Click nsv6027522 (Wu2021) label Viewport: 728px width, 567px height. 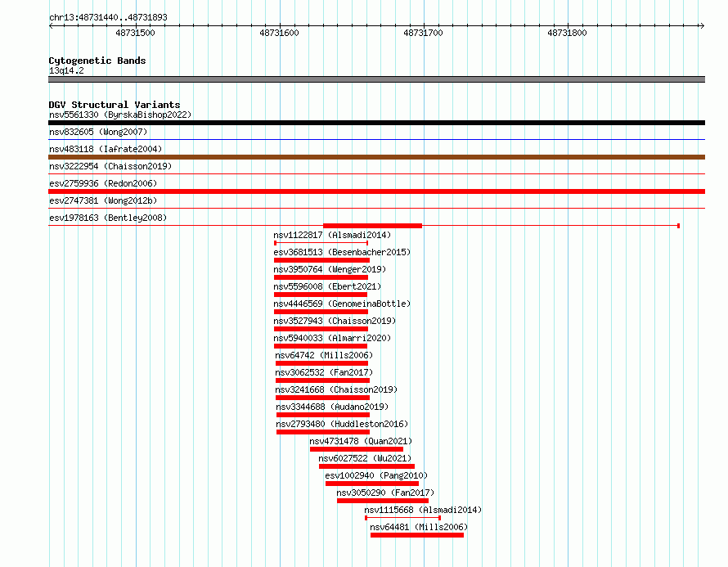[x=365, y=458]
